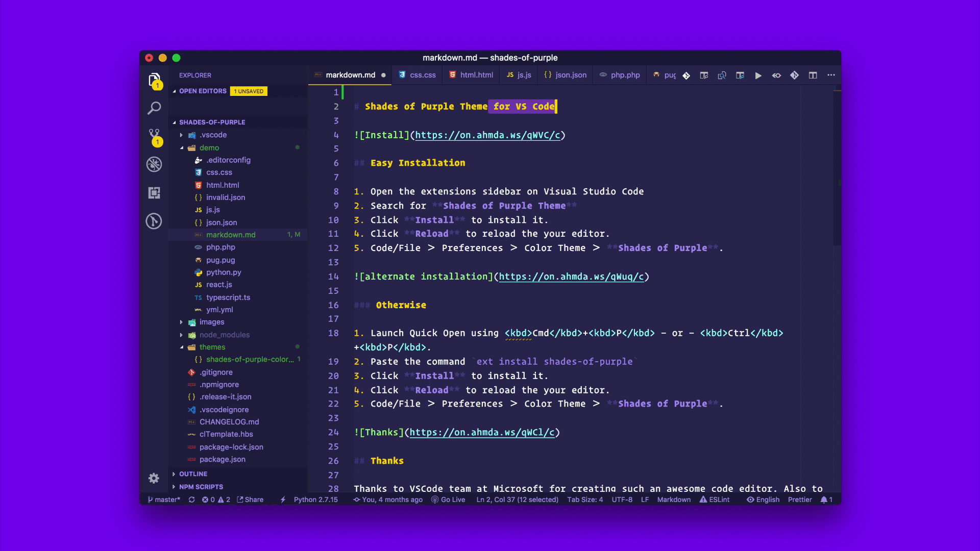Click the Prettier status bar icon
Screen dimensions: 980x551
pyautogui.click(x=800, y=499)
